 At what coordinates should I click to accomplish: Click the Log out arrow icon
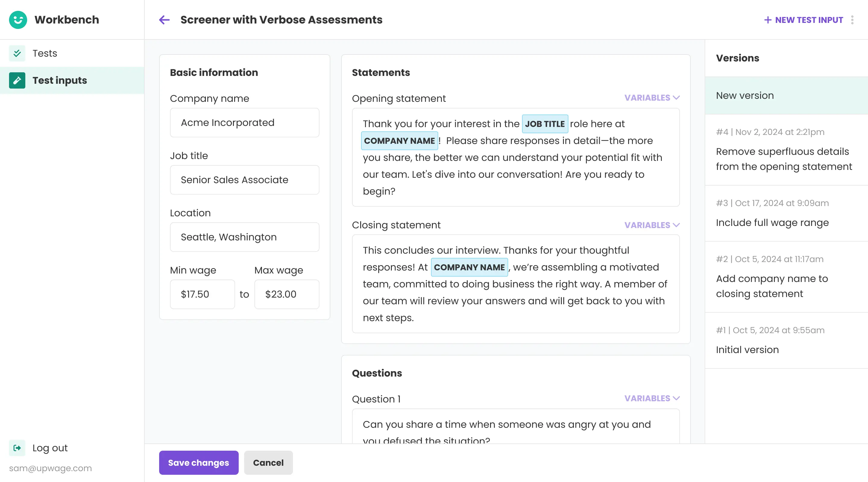[17, 448]
